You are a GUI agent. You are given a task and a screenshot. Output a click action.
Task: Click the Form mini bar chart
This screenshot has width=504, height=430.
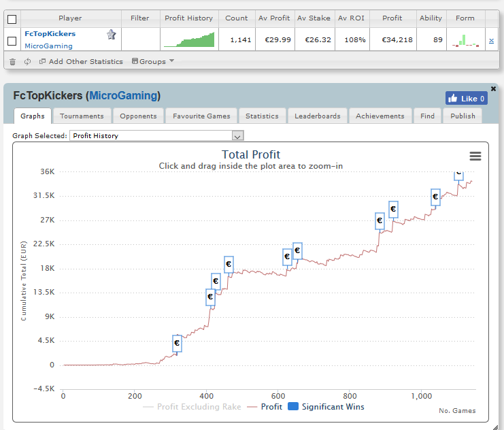tap(465, 40)
